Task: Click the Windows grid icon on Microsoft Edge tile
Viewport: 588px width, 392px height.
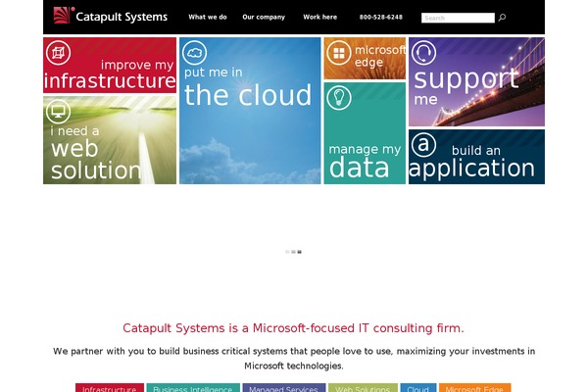Action: coord(339,53)
